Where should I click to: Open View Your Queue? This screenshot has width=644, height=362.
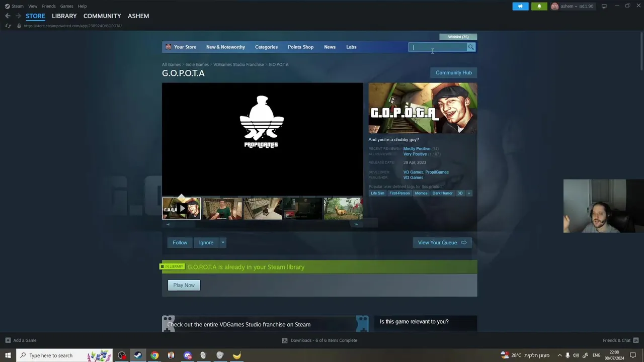(x=442, y=243)
